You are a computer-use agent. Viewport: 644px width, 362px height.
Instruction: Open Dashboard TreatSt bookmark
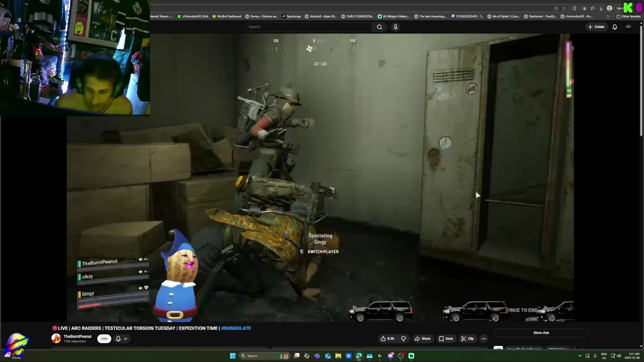540,17
